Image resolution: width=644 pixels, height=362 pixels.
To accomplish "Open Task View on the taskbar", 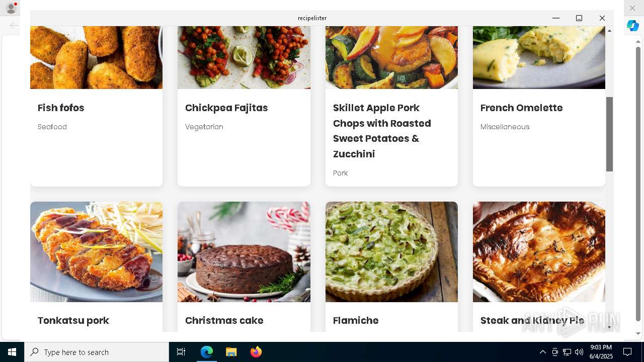I will pos(181,352).
